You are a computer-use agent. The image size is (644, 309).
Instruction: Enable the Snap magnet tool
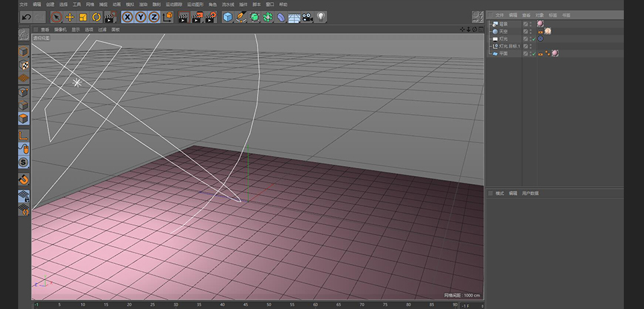click(23, 179)
